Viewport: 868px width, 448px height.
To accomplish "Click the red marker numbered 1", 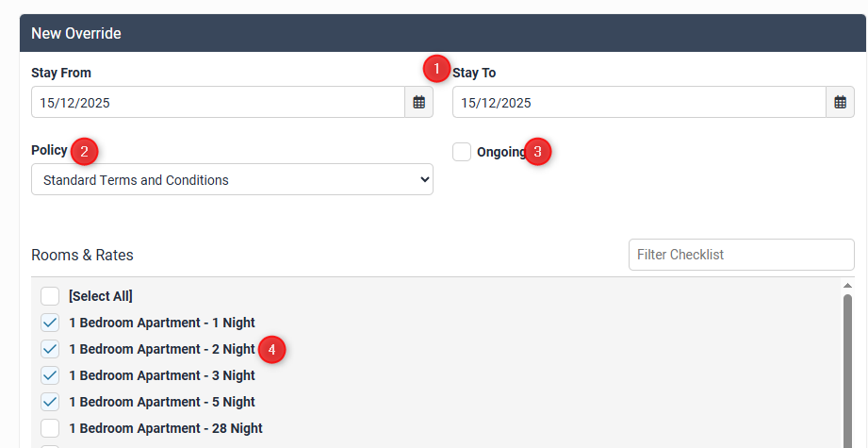I will pos(436,69).
